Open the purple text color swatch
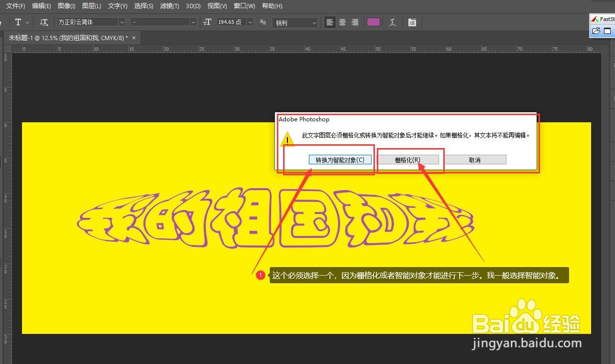The height and width of the screenshot is (364, 615). [373, 22]
